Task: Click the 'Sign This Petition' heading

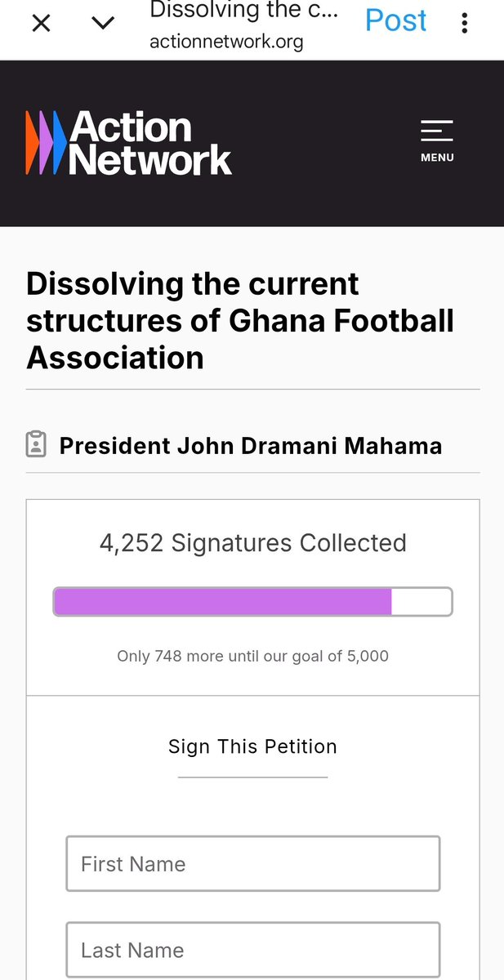Action: click(252, 746)
